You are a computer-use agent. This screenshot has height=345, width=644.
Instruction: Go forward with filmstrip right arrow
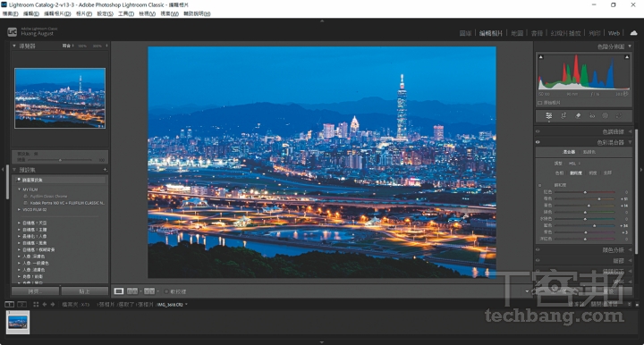coord(52,305)
